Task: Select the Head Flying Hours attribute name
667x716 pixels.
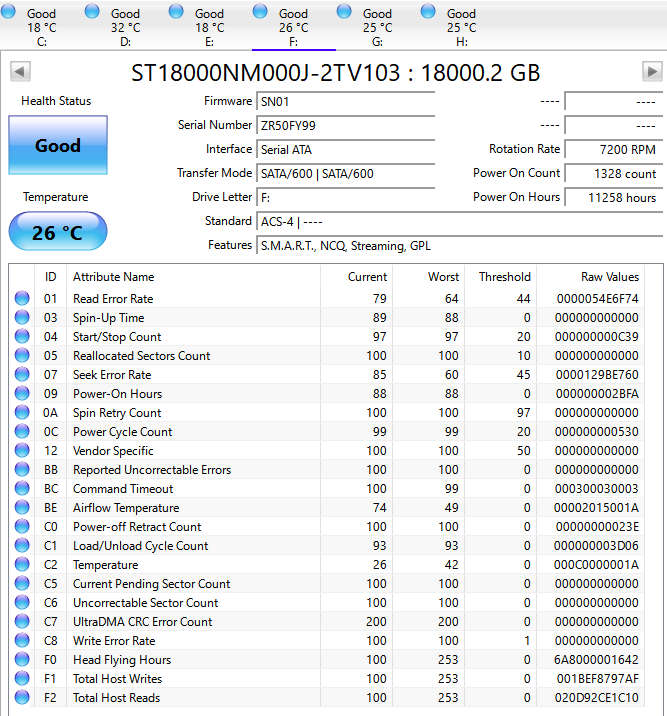Action: 122,659
